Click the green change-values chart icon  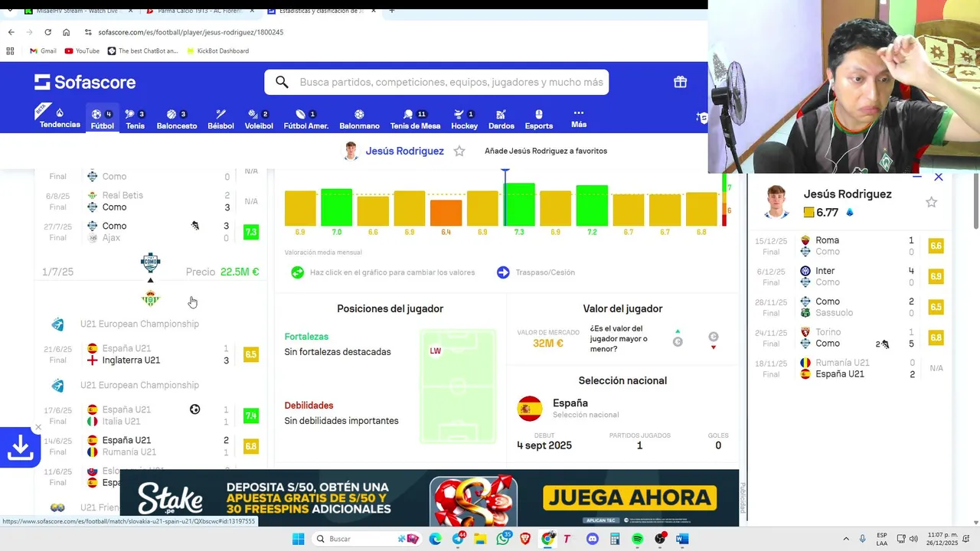297,272
